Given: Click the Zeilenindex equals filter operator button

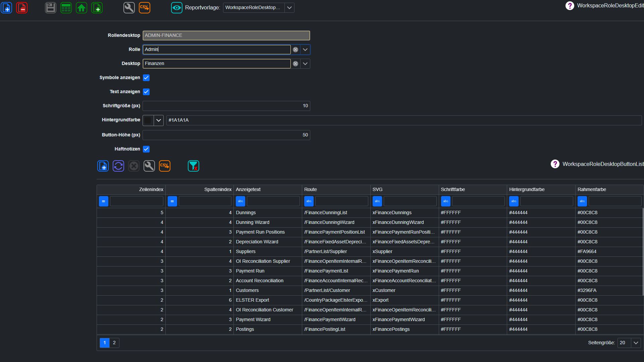Looking at the screenshot, I should (104, 201).
